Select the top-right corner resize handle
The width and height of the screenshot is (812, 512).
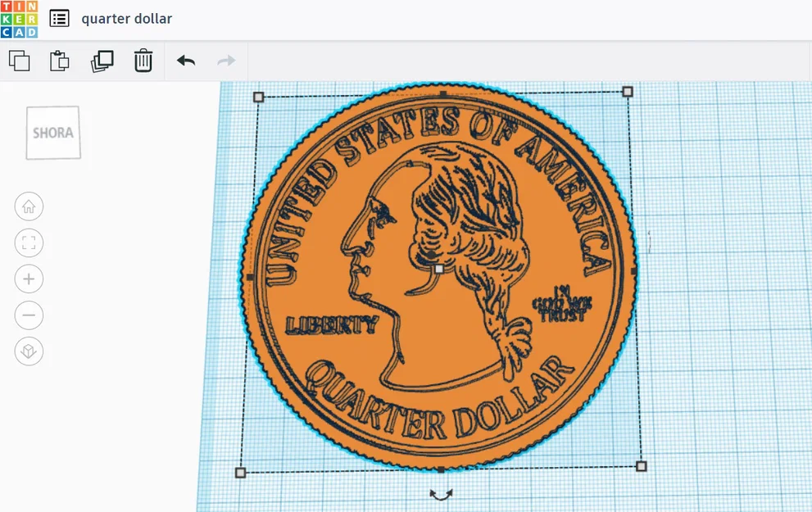pyautogui.click(x=628, y=92)
